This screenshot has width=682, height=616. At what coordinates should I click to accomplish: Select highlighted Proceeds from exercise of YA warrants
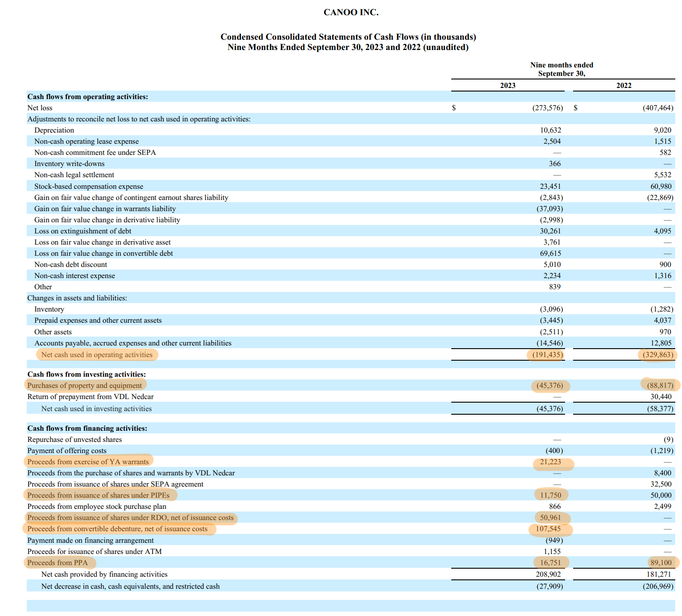(x=88, y=462)
